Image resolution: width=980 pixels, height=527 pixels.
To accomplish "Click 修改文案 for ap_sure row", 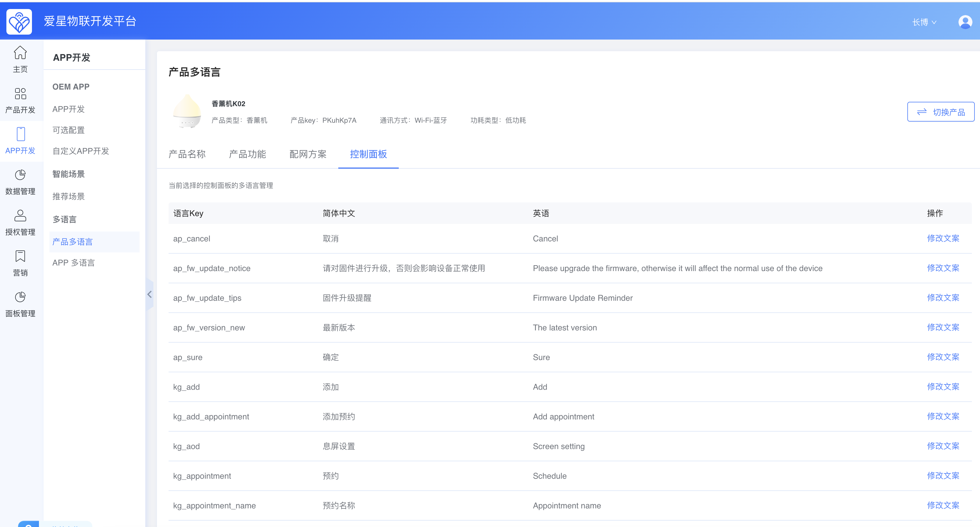I will [x=943, y=357].
